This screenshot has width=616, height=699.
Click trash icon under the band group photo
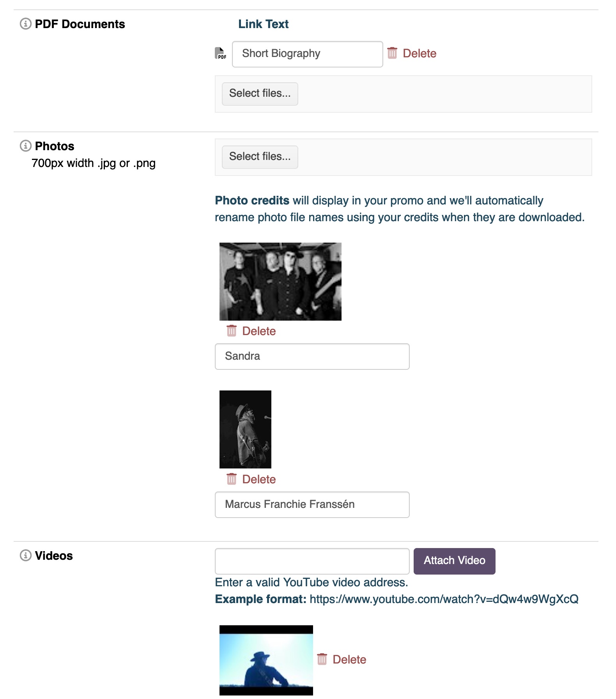point(232,331)
